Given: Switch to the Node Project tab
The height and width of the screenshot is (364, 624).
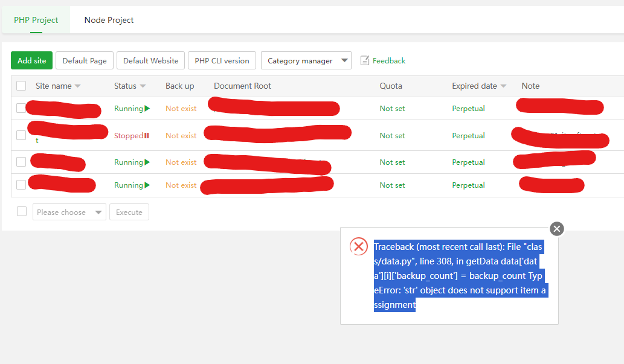Looking at the screenshot, I should pos(109,20).
